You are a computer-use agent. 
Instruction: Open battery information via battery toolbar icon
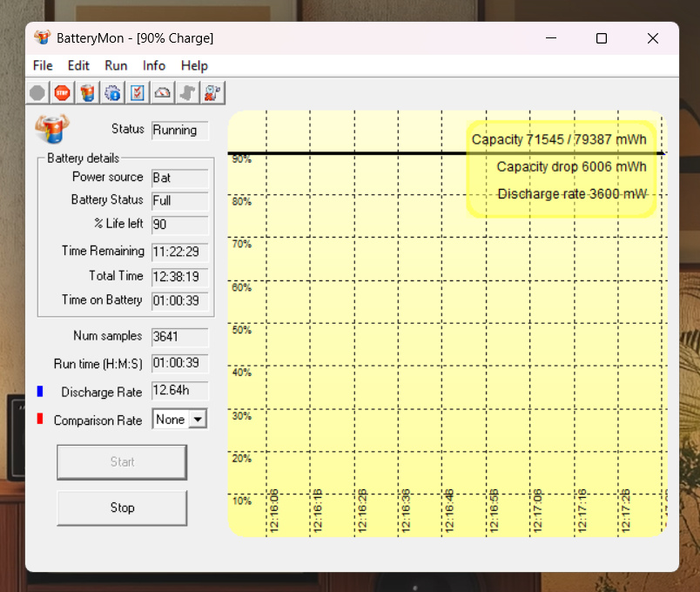(x=87, y=93)
